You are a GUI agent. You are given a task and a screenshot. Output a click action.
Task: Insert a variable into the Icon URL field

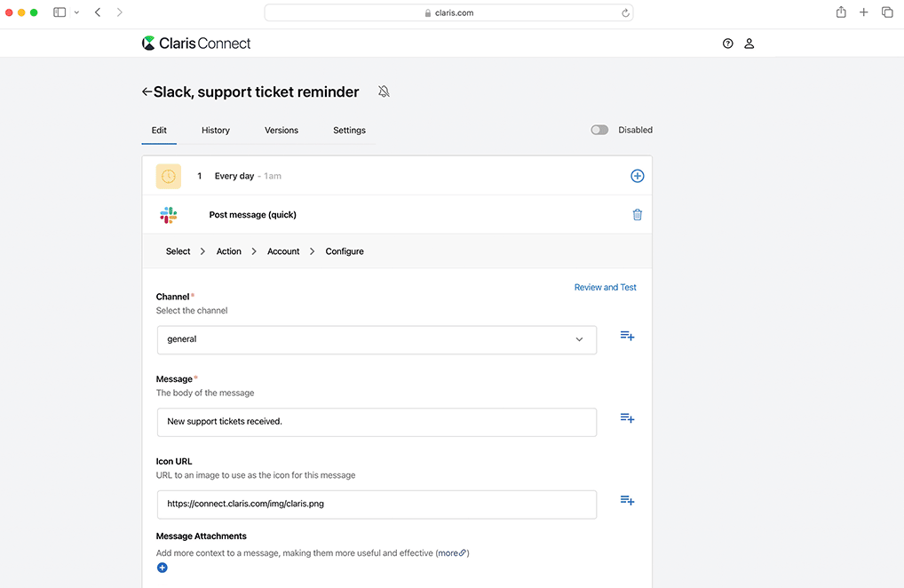pyautogui.click(x=627, y=500)
